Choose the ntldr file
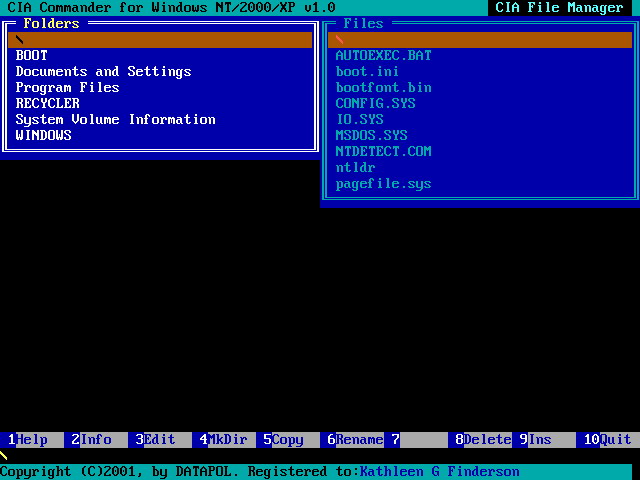The image size is (640, 480). [355, 167]
